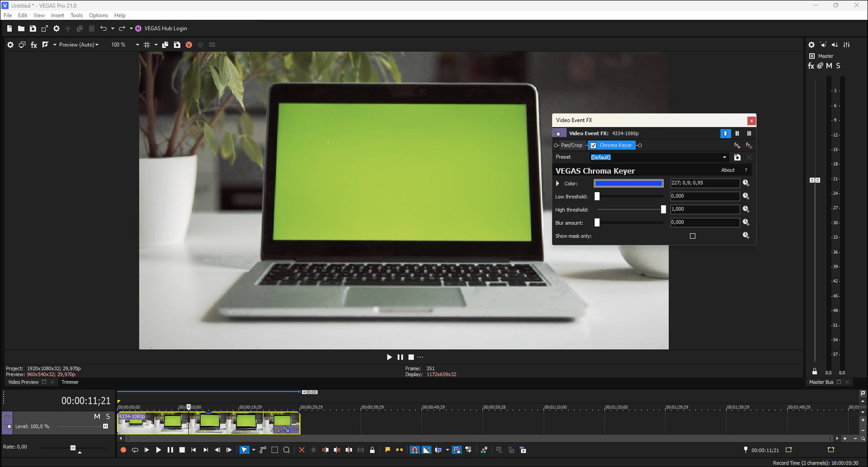The image size is (868, 467).
Task: Expand the Color parameter triangle
Action: [x=558, y=184]
